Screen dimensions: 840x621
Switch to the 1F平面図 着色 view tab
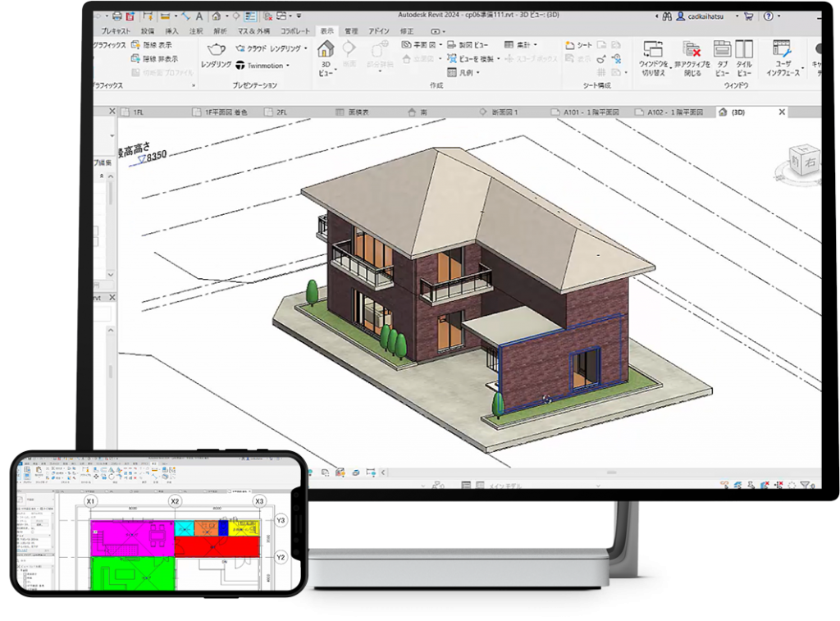click(x=221, y=112)
